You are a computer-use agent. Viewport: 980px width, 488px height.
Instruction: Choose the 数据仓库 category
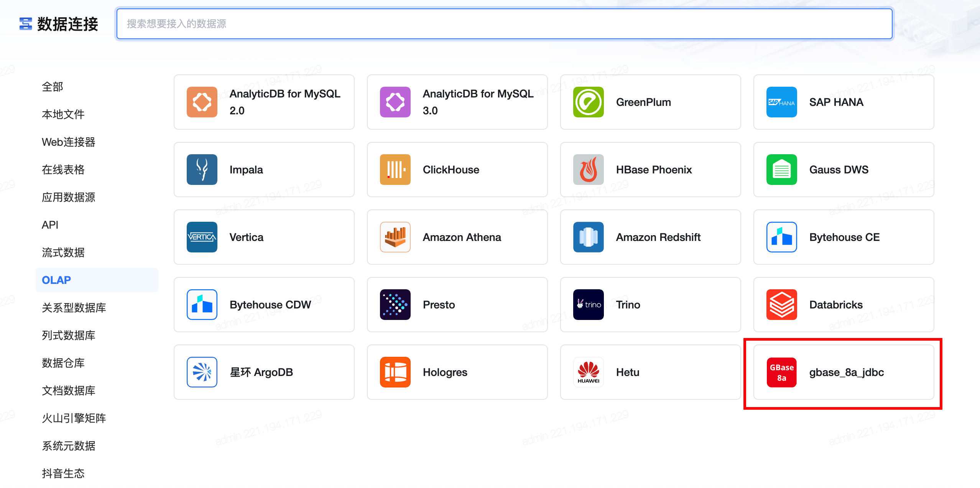97,363
